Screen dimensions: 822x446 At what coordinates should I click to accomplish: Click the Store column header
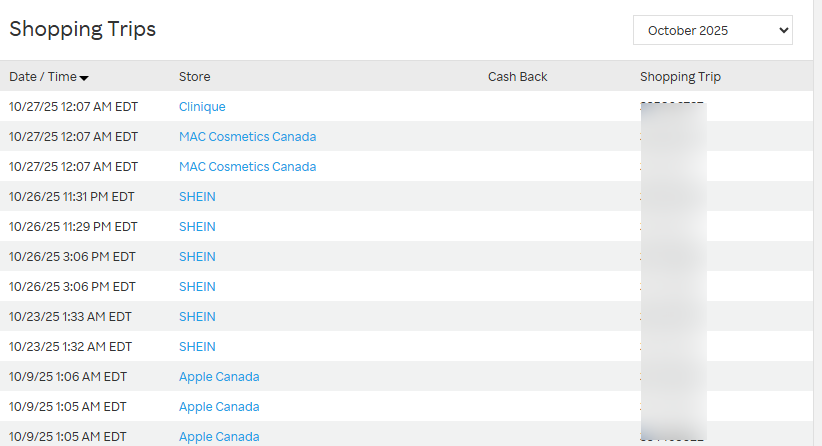pyautogui.click(x=194, y=77)
